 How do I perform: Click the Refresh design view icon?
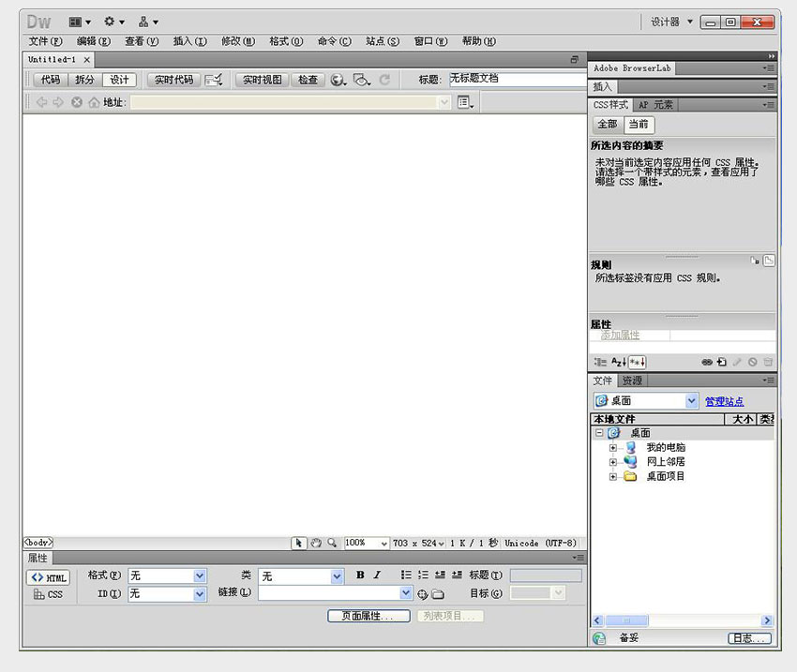[384, 80]
